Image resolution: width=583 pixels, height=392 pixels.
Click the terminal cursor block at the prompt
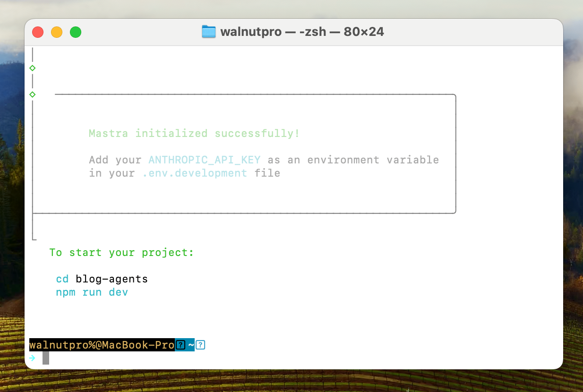coord(46,358)
